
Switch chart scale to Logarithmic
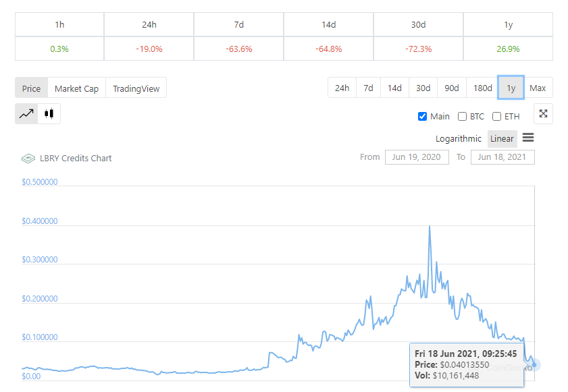(458, 138)
